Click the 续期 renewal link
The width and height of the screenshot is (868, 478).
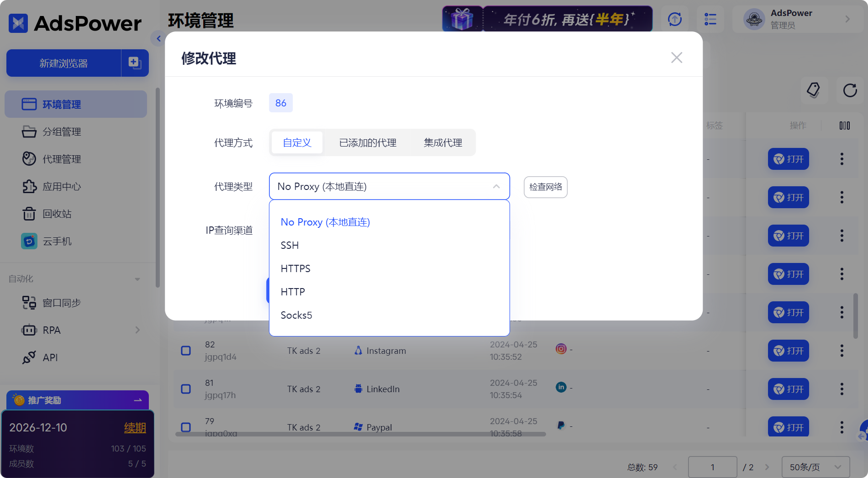(x=135, y=428)
